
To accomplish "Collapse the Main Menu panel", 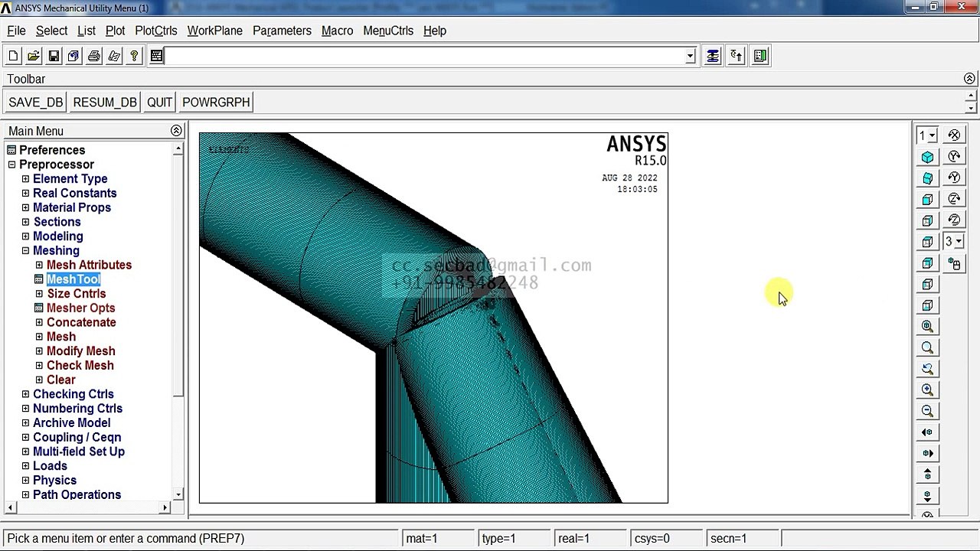I will coord(176,131).
